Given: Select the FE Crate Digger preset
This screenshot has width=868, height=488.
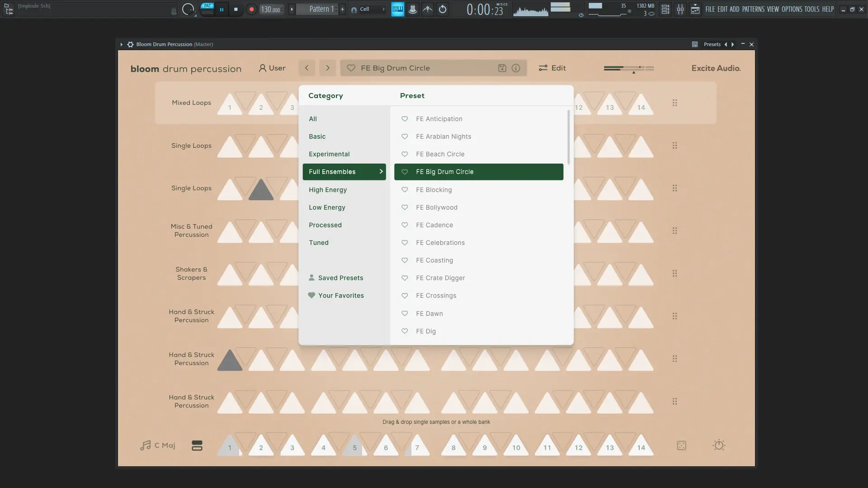Looking at the screenshot, I should pos(440,278).
